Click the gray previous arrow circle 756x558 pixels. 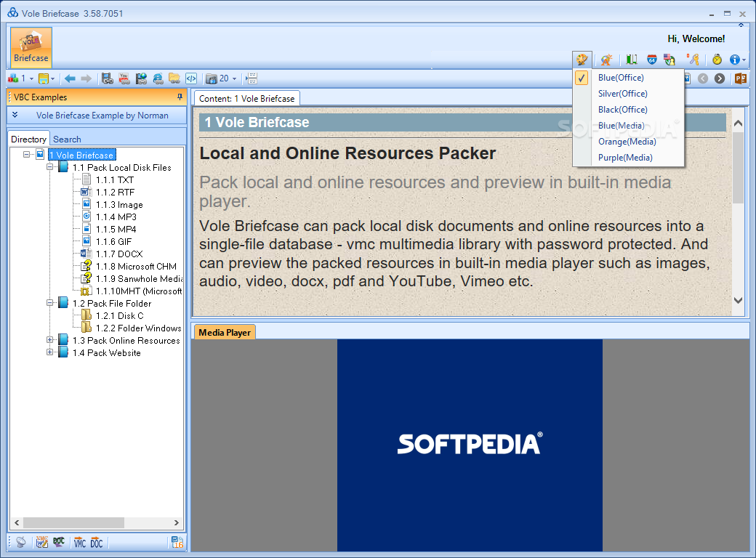703,78
